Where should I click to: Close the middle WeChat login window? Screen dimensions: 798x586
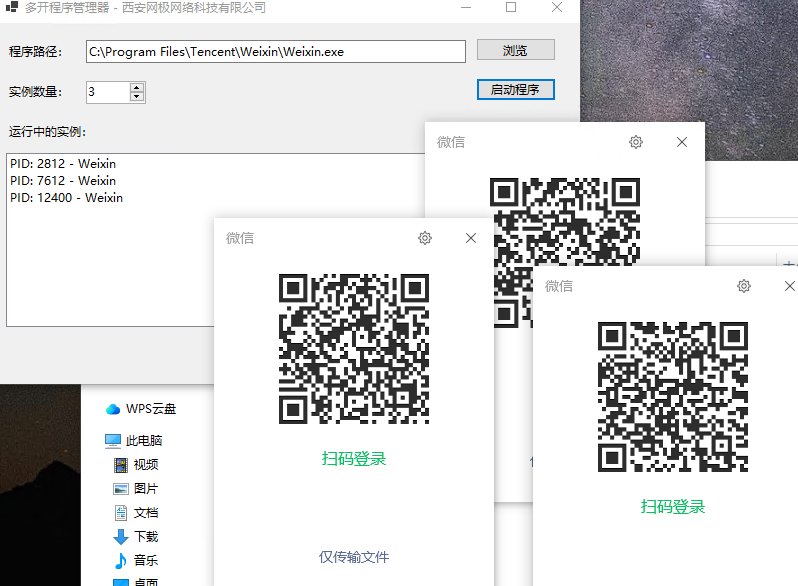click(x=471, y=238)
